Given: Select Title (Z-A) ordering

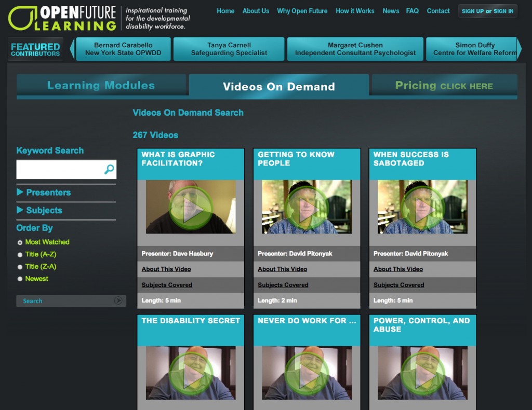Looking at the screenshot, I should pyautogui.click(x=20, y=267).
